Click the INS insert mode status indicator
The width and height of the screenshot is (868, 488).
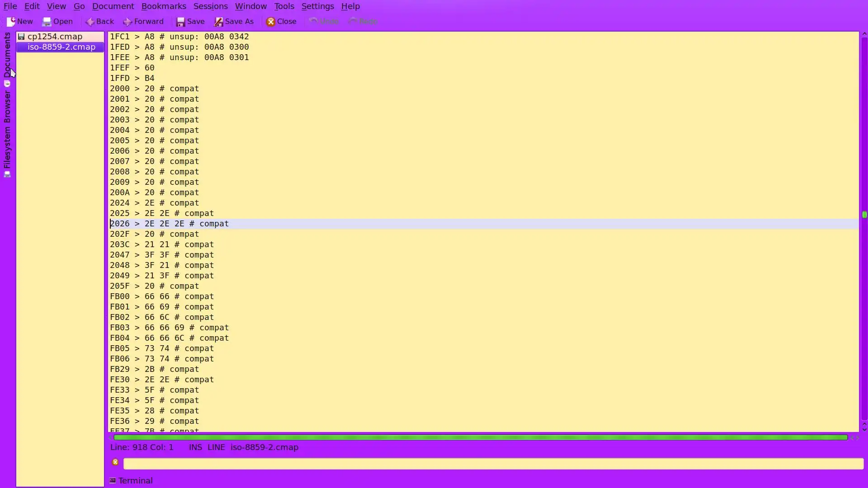195,447
